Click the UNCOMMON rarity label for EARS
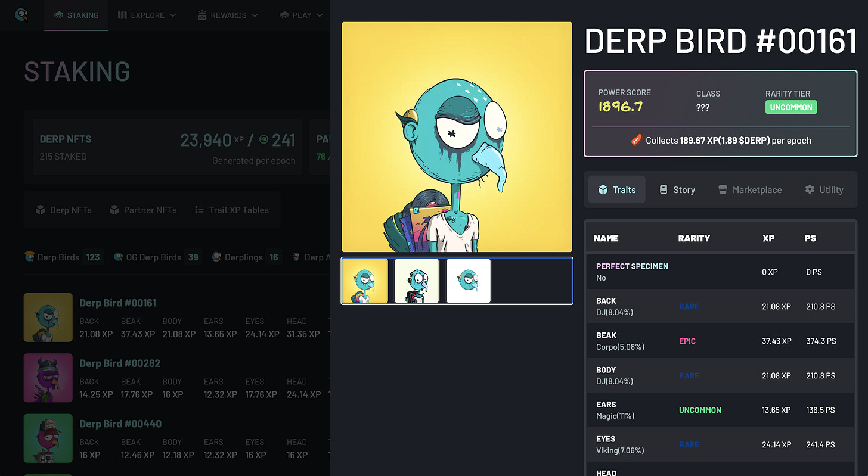 tap(700, 410)
